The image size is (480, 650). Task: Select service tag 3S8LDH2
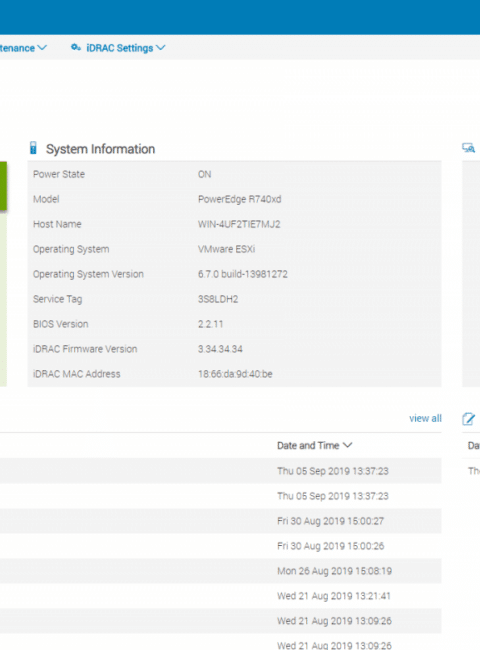(x=218, y=299)
